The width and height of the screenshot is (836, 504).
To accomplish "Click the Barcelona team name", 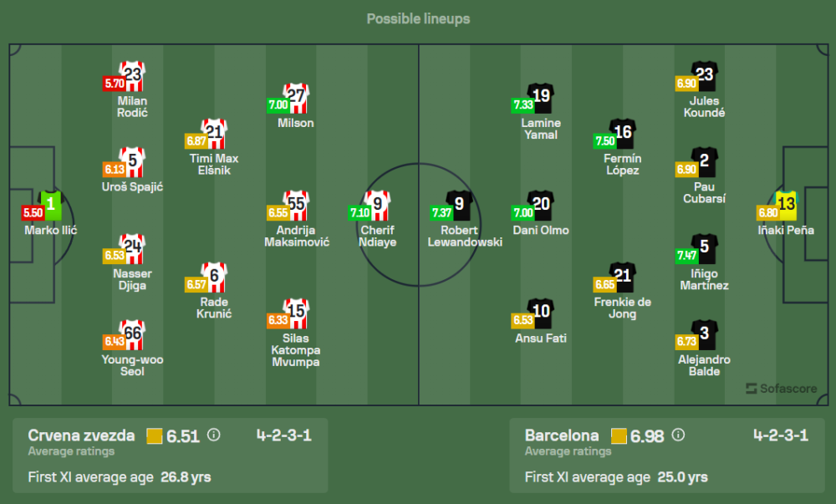I will coord(562,435).
